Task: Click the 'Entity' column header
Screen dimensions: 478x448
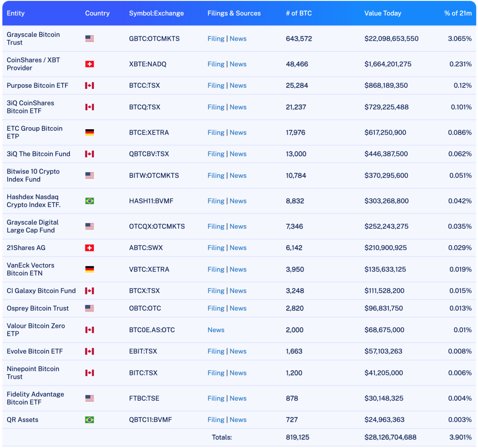Action: point(16,13)
